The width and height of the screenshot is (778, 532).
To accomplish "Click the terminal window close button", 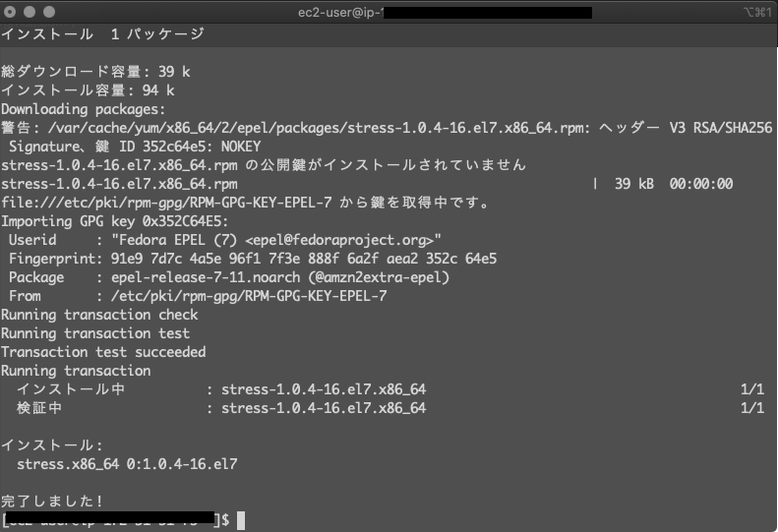I will 10,12.
